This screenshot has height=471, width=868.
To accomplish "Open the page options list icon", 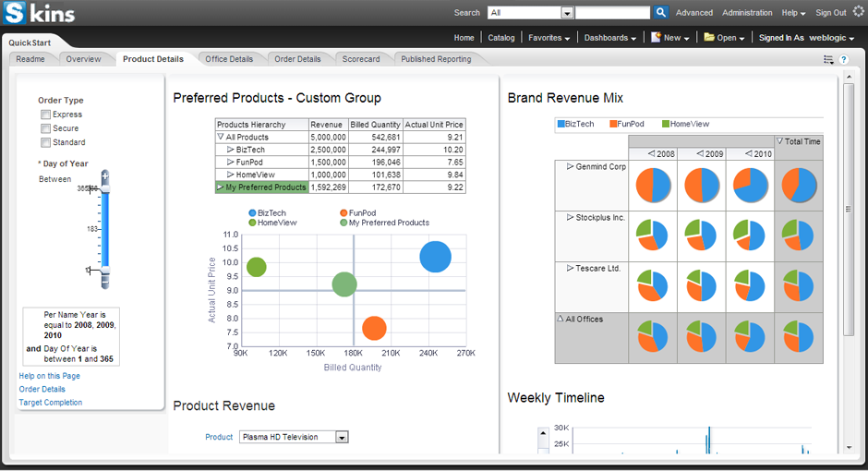I will coord(828,60).
